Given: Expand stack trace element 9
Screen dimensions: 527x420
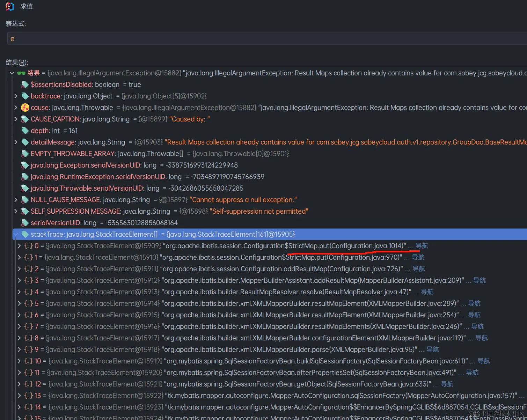Looking at the screenshot, I should [x=20, y=349].
